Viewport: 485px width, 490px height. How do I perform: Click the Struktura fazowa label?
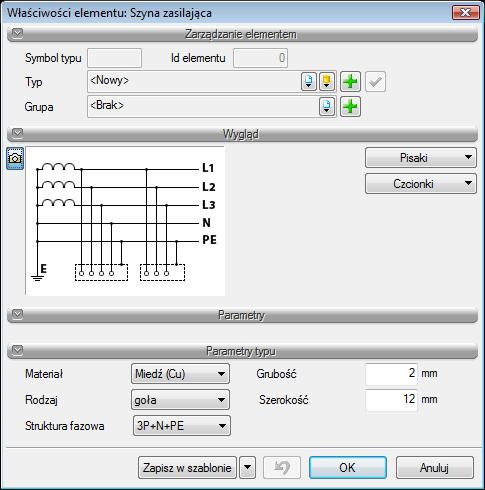(65, 426)
